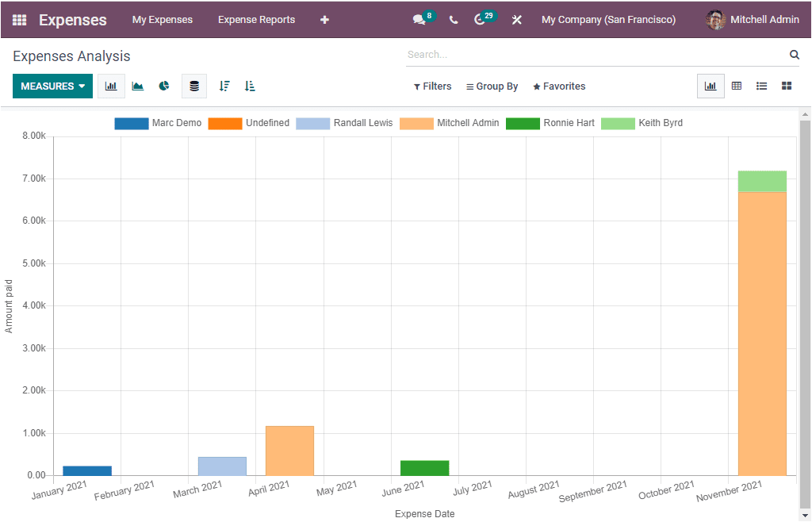Toggle the graph view selection
This screenshot has height=522, width=812.
point(710,86)
